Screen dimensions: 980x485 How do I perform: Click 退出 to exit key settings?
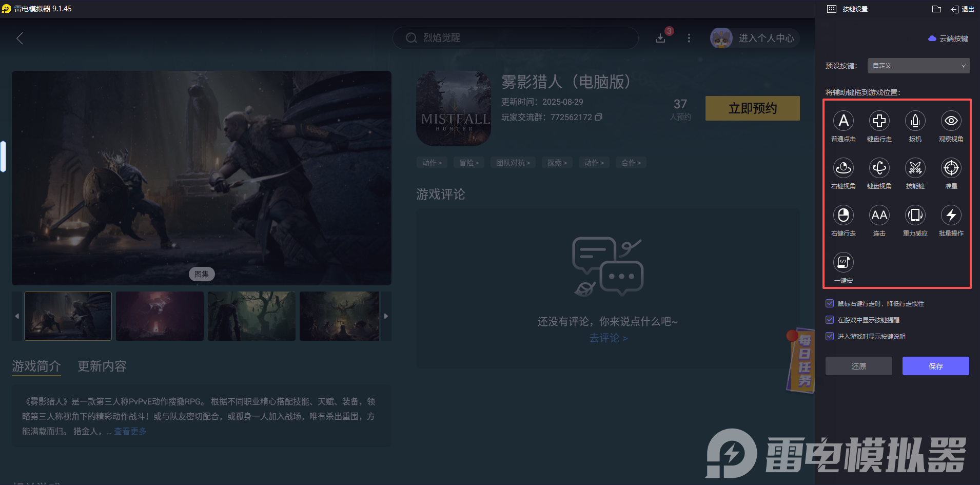point(963,9)
